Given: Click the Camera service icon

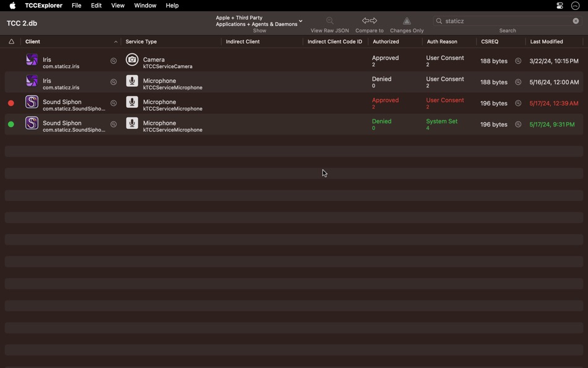Looking at the screenshot, I should point(132,59).
